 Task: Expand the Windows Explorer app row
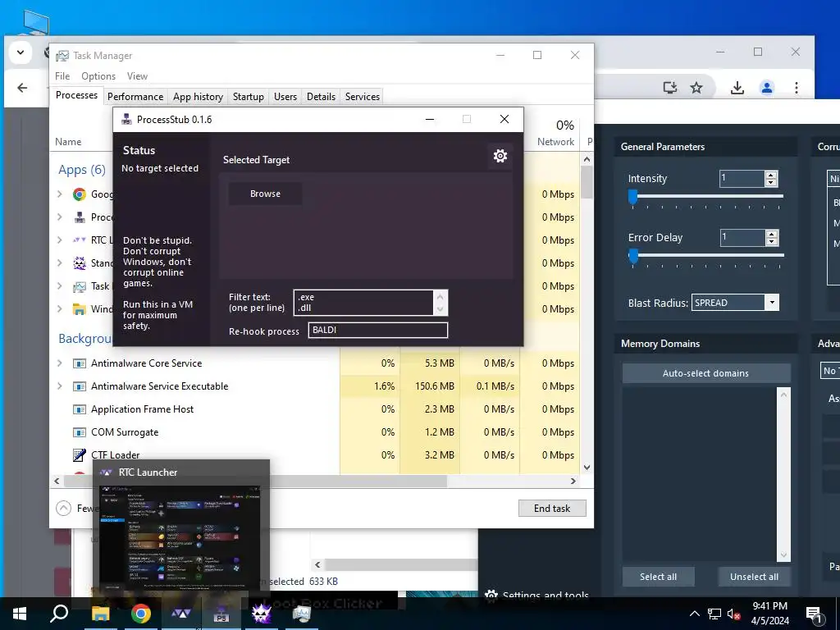59,309
